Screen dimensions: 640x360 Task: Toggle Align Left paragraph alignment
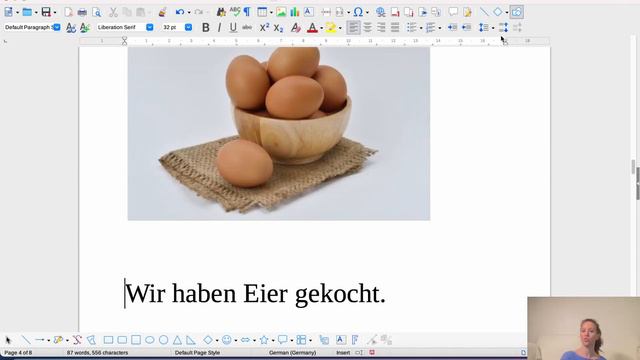coord(353,27)
